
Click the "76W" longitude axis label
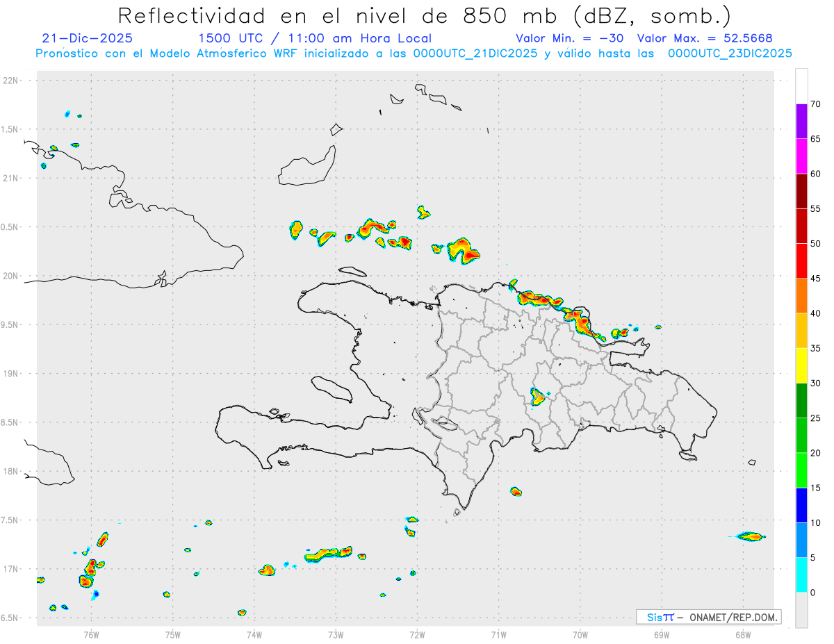[91, 634]
